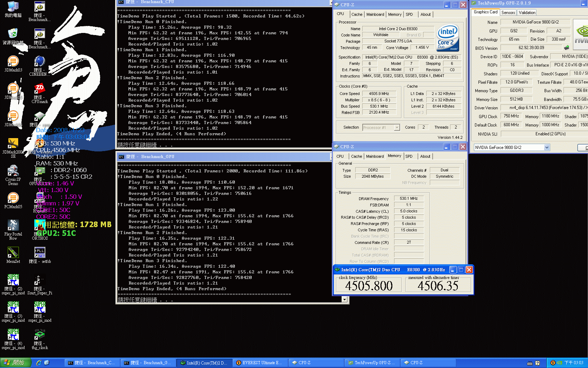Click the Rated FSB 2120.4 MHz field
This screenshot has width=588, height=368.
point(379,113)
